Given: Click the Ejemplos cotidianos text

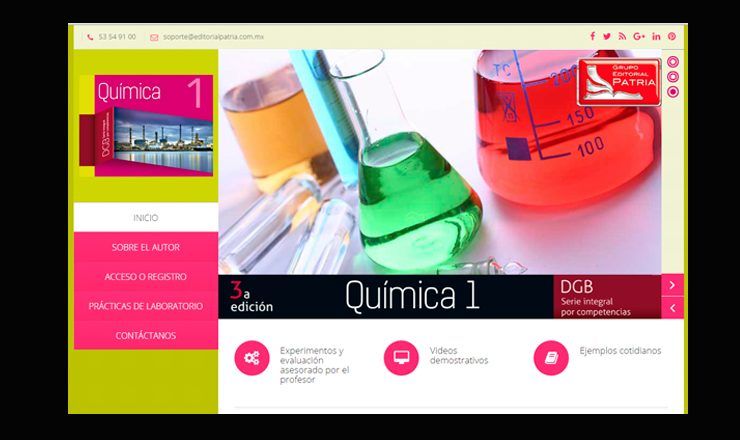Looking at the screenshot, I should 620,351.
